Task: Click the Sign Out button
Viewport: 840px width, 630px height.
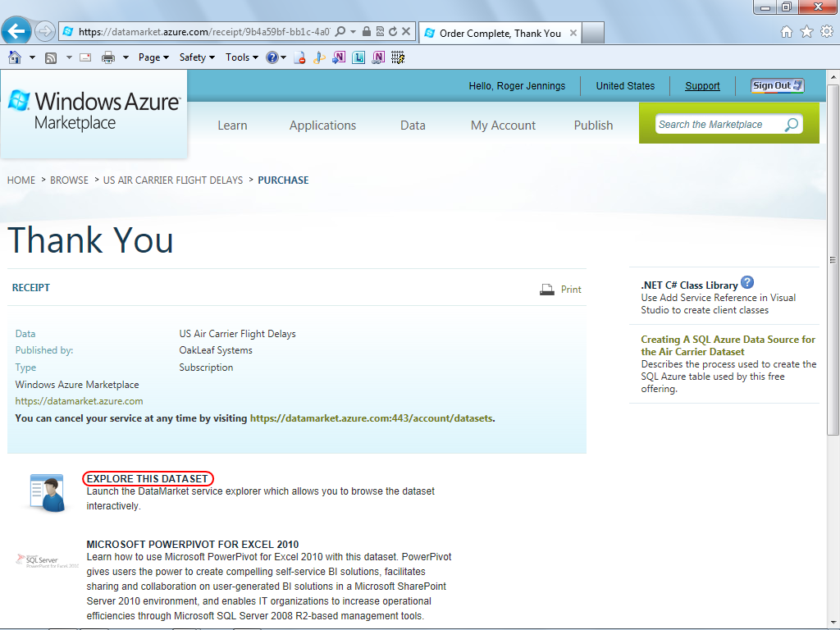Action: 778,85
